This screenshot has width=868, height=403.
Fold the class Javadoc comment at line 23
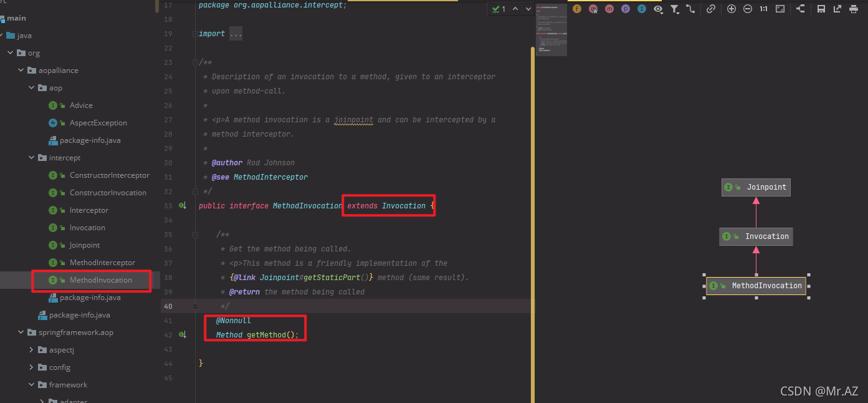point(195,62)
